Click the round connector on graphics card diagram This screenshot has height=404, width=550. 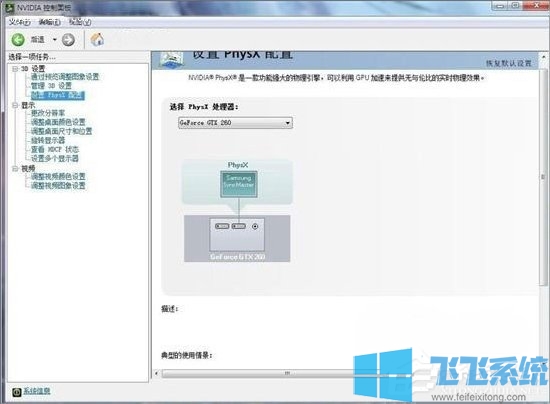pyautogui.click(x=255, y=227)
